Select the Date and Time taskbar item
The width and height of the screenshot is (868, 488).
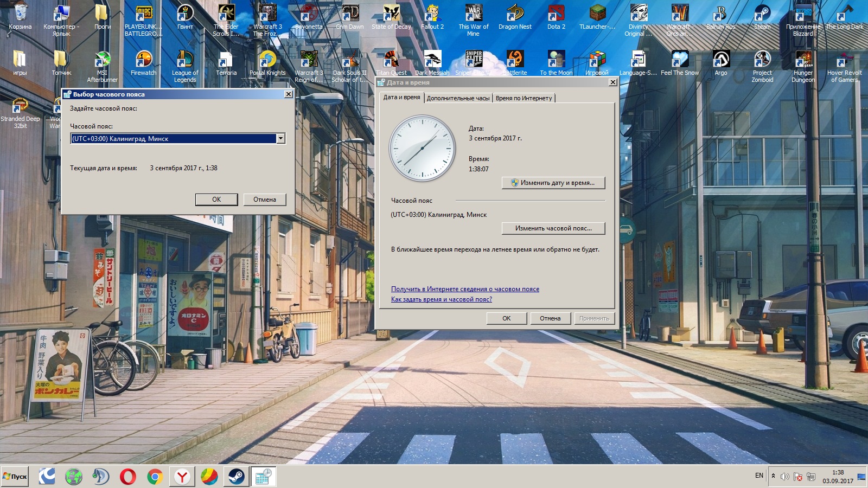(263, 477)
